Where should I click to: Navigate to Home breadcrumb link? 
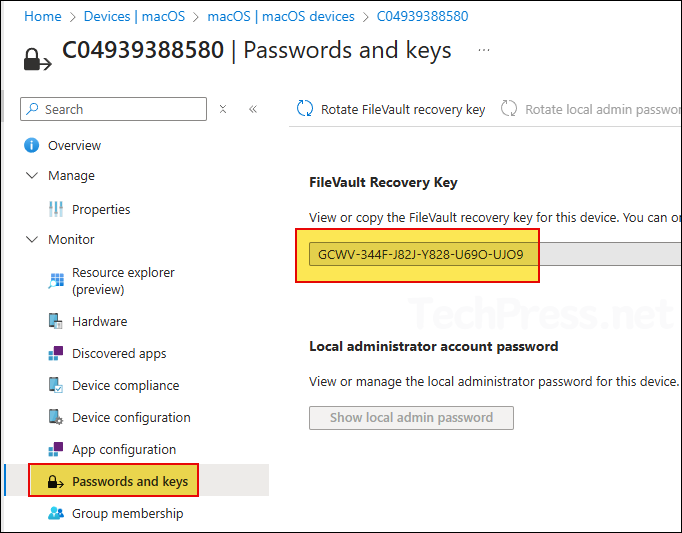click(x=42, y=17)
